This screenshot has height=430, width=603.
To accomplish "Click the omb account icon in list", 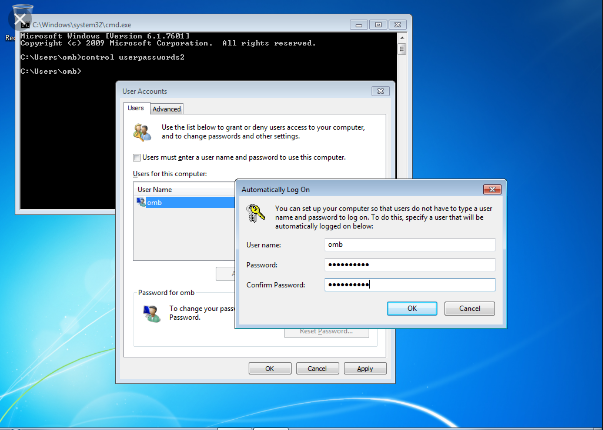I will [x=141, y=202].
